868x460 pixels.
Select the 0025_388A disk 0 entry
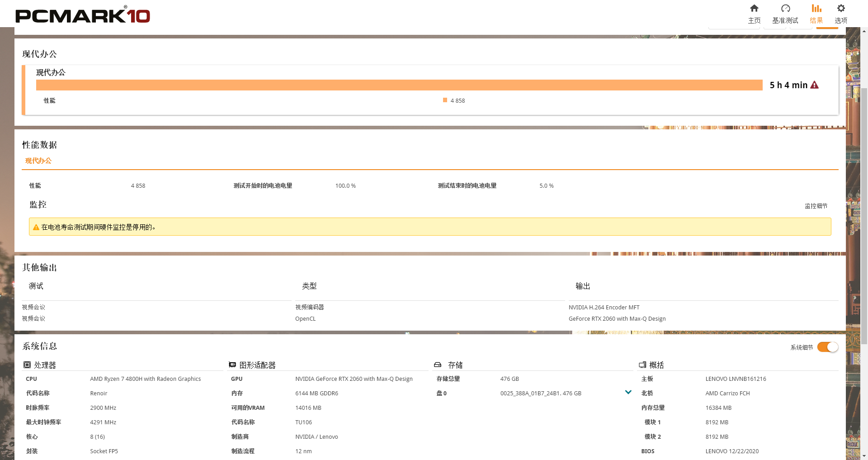coord(541,393)
